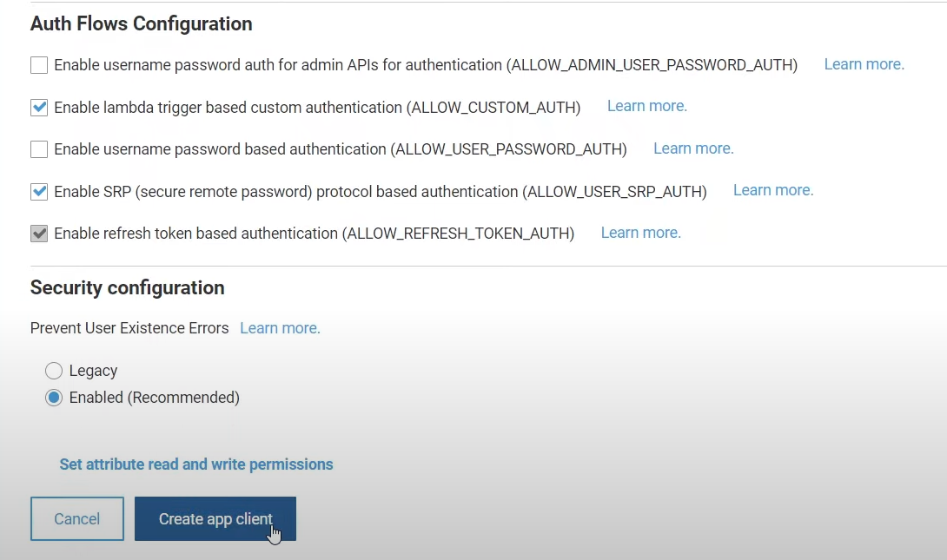Click the Auth Flows Configuration heading

tap(142, 24)
